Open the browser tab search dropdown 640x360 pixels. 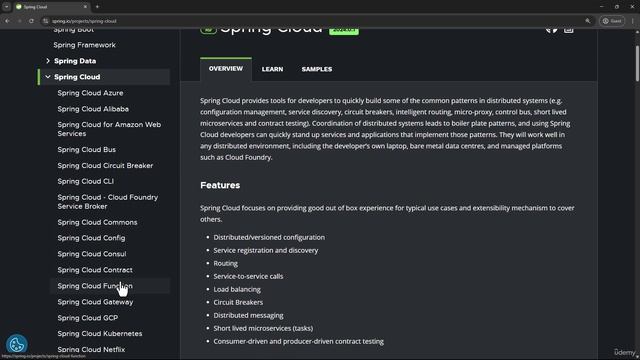point(7,7)
